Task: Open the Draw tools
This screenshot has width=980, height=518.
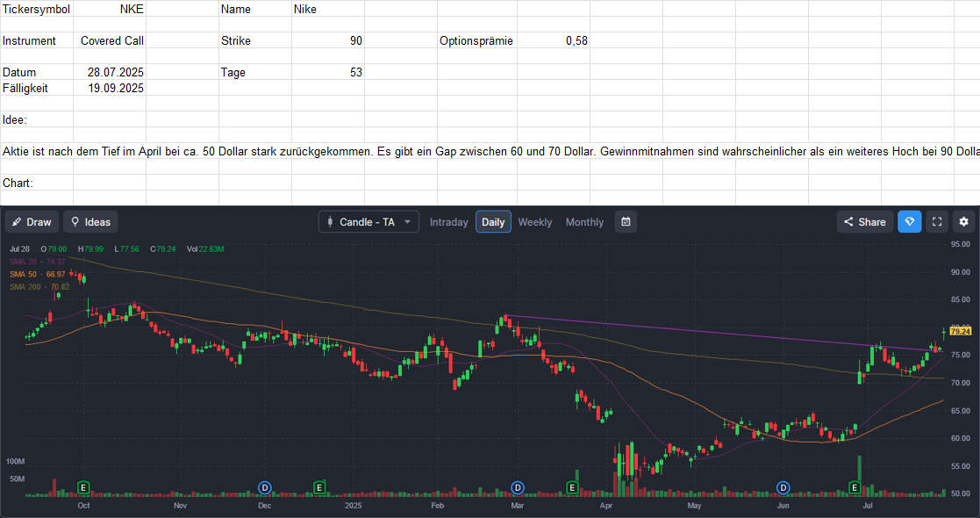Action: coord(32,222)
